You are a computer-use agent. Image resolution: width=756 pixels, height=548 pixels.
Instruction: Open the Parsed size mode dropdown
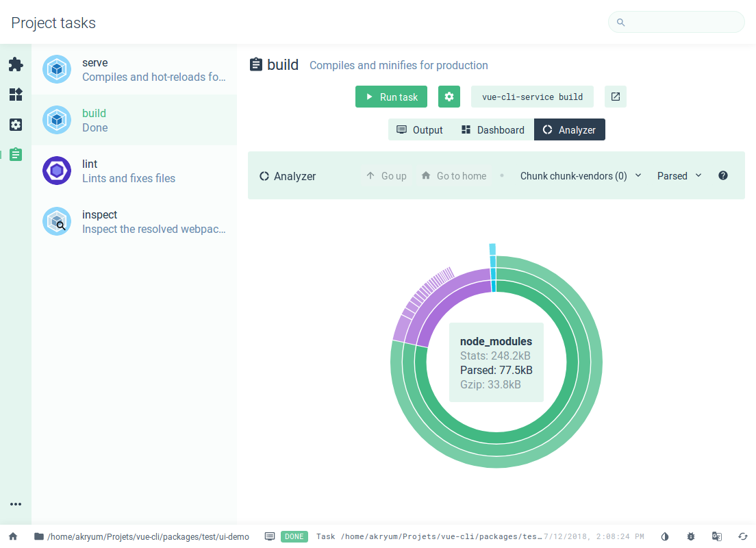pos(679,175)
